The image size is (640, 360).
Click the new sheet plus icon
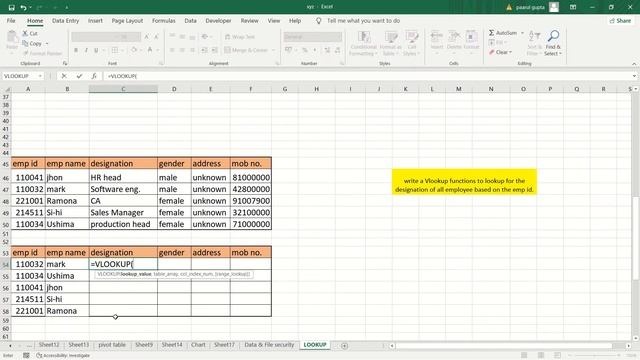point(344,346)
